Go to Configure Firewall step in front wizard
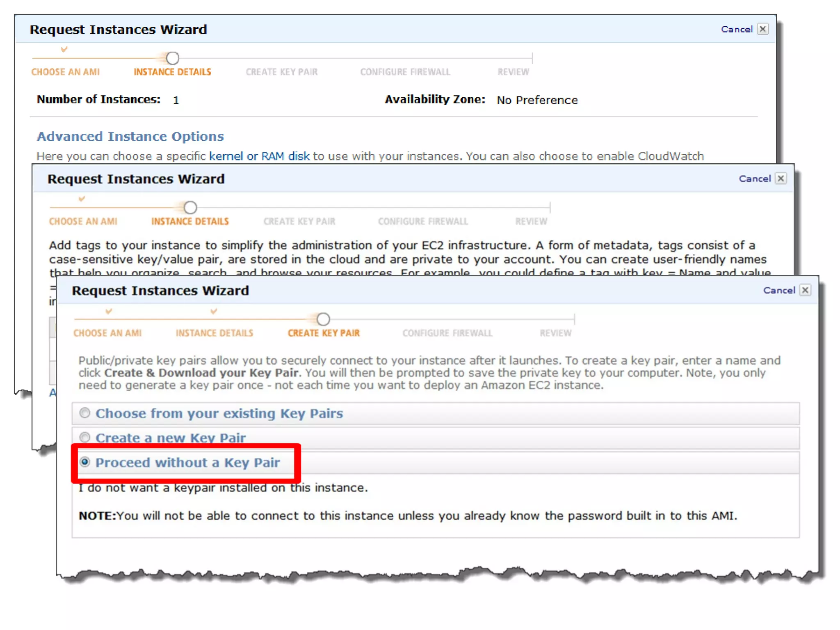Image resolution: width=840 pixels, height=630 pixels. tap(447, 333)
